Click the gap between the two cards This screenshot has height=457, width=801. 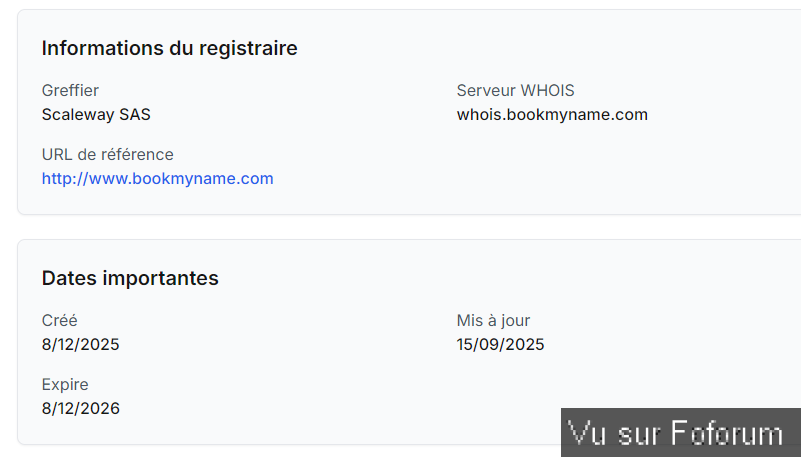click(x=400, y=227)
